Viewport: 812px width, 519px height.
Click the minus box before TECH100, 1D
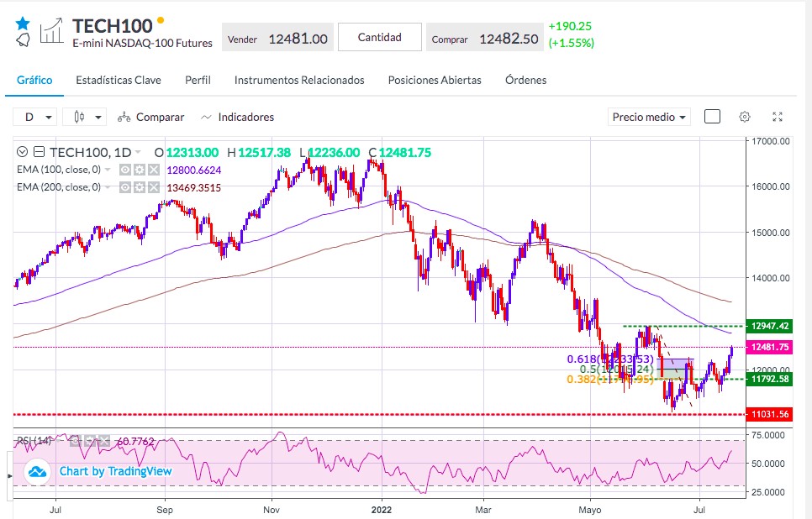click(x=39, y=152)
